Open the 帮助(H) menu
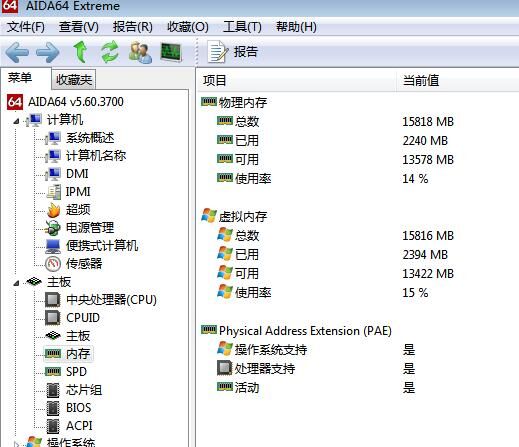Viewport: 519px width, 447px height. (296, 27)
